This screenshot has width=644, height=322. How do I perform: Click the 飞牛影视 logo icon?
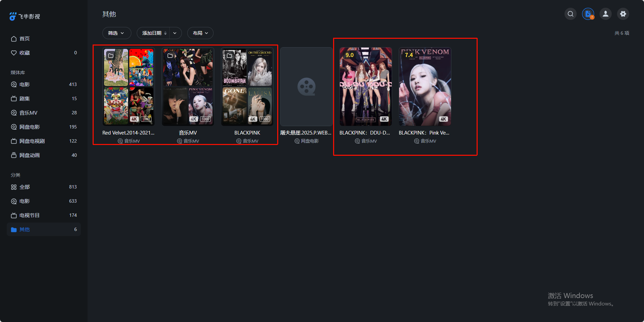(13, 16)
